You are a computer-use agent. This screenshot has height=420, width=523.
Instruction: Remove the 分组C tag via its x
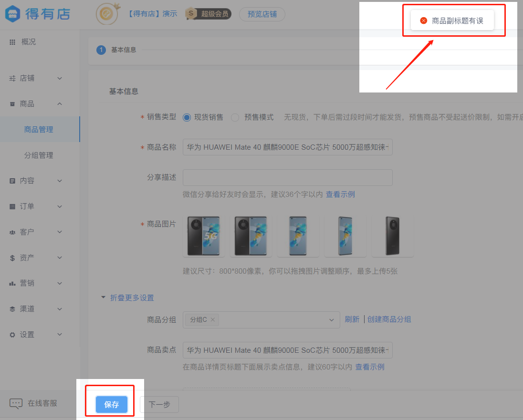tap(213, 320)
